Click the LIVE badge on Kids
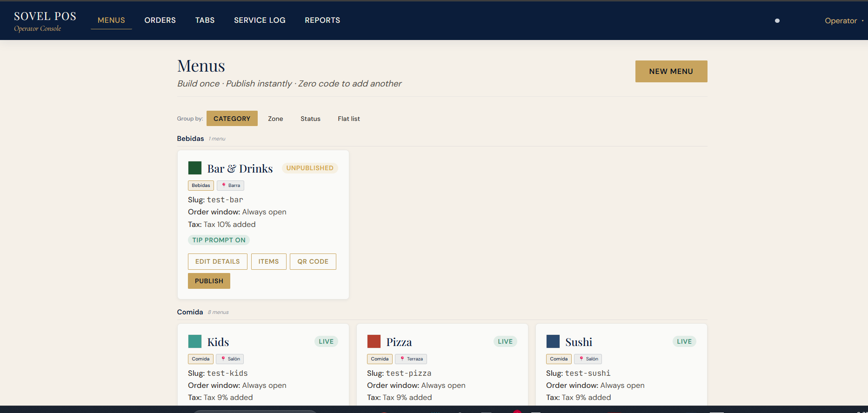Screen dimensions: 868x413 [326, 341]
